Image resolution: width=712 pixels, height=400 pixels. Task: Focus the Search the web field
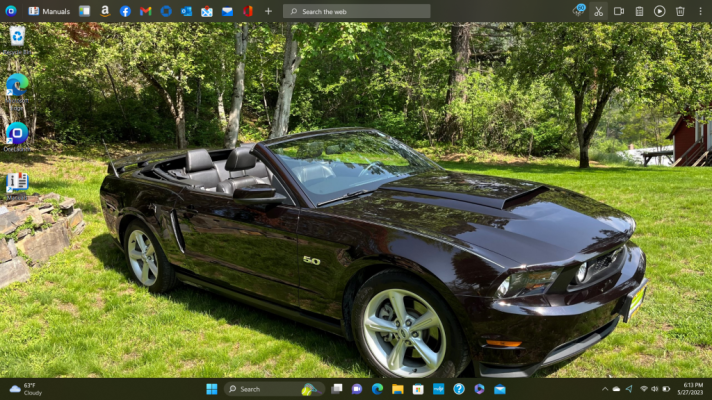coord(356,11)
